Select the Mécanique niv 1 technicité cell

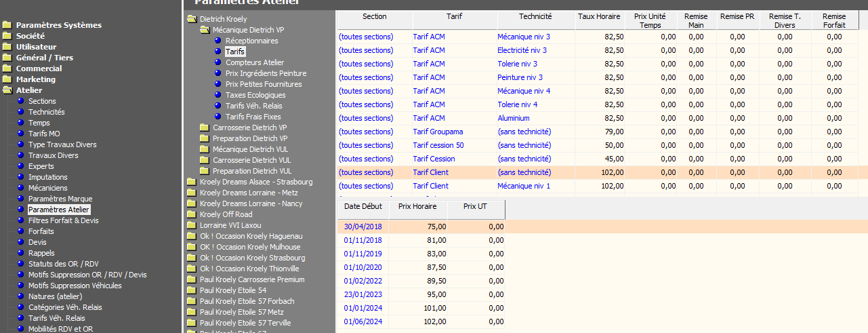pyautogui.click(x=535, y=186)
